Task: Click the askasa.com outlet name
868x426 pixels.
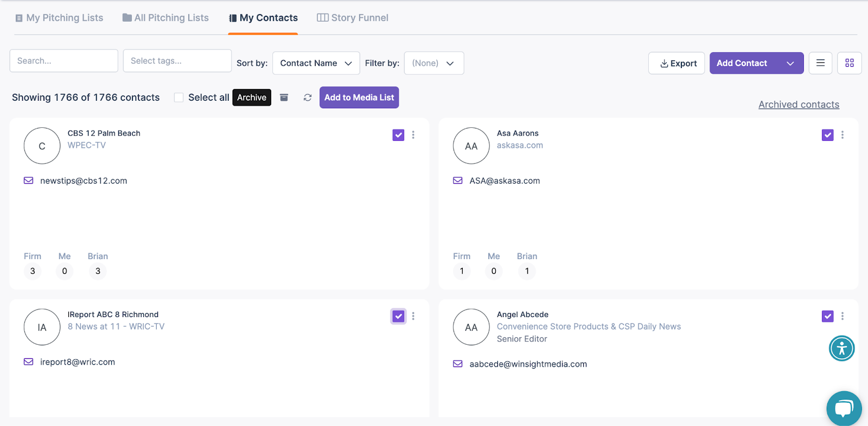Action: pos(520,145)
